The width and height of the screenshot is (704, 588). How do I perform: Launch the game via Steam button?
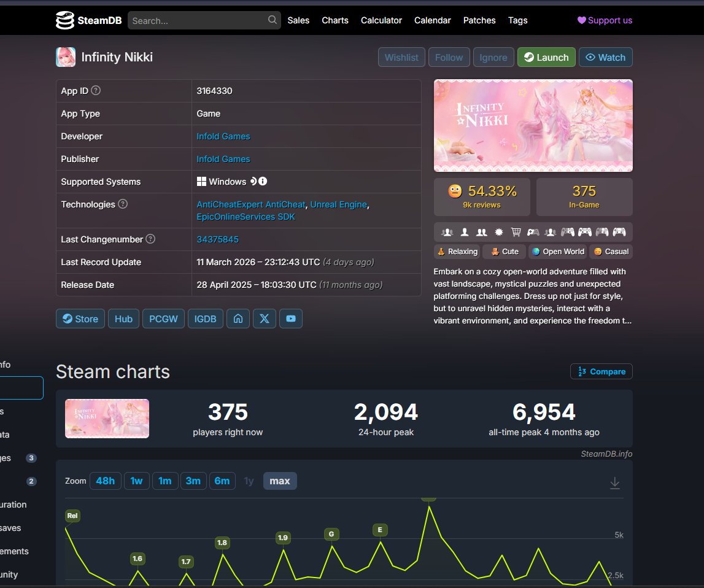click(546, 58)
